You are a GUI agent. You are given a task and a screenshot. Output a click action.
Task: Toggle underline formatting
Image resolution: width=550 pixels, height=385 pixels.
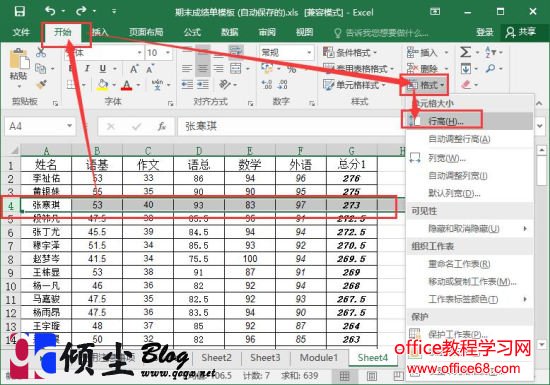(x=102, y=68)
